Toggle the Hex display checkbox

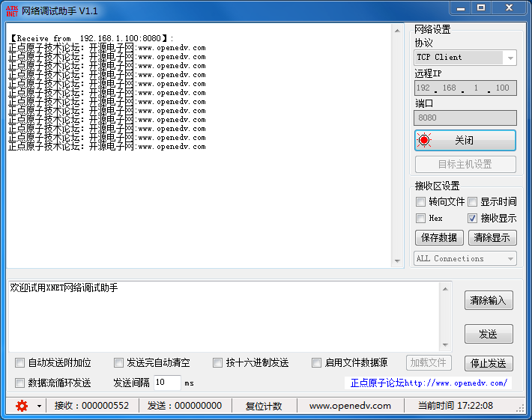[420, 218]
